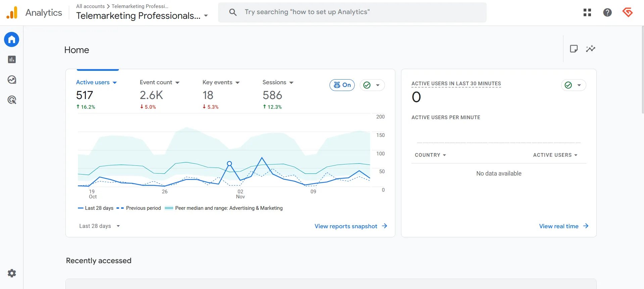Open the Explore section in sidebar
Viewport: 644px width, 289px height.
coord(12,80)
